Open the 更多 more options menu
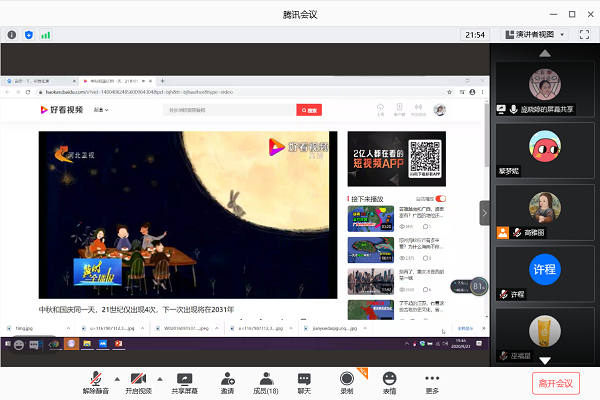Viewport: 600px width, 400px height. (x=432, y=383)
